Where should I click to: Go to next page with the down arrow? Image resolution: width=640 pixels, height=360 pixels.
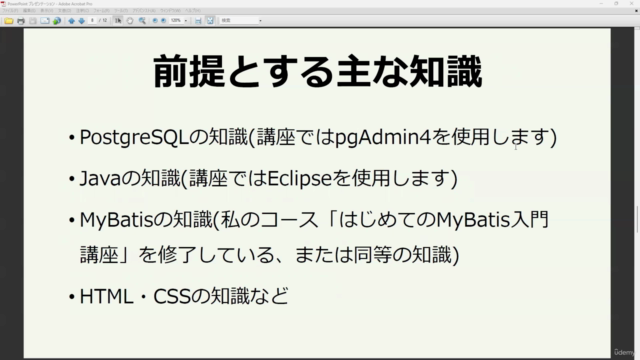82,20
